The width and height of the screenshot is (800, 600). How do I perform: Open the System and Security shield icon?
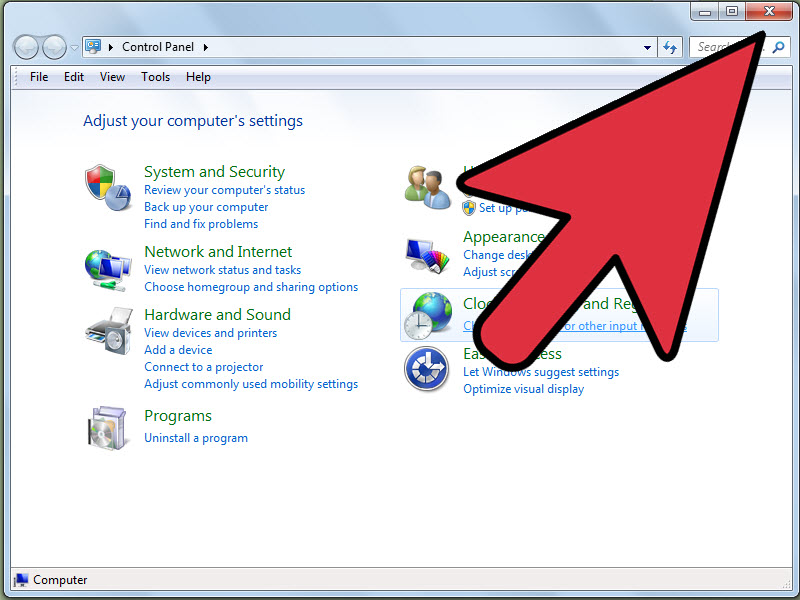click(108, 187)
